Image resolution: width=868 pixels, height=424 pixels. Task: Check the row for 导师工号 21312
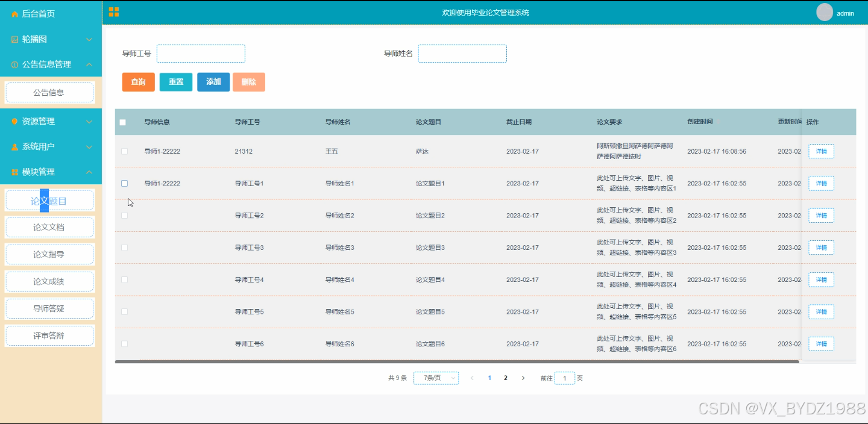point(124,151)
